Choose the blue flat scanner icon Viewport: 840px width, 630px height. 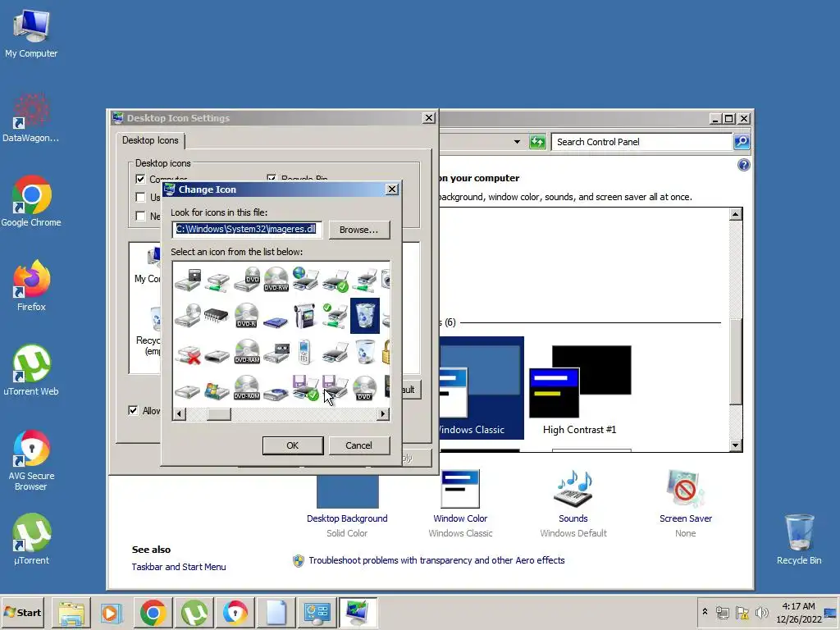click(x=276, y=322)
